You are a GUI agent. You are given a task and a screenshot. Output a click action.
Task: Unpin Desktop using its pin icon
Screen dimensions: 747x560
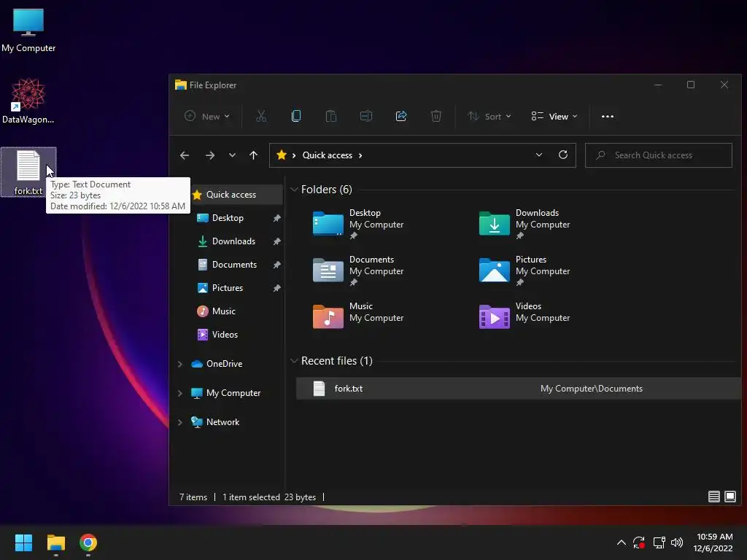click(276, 218)
